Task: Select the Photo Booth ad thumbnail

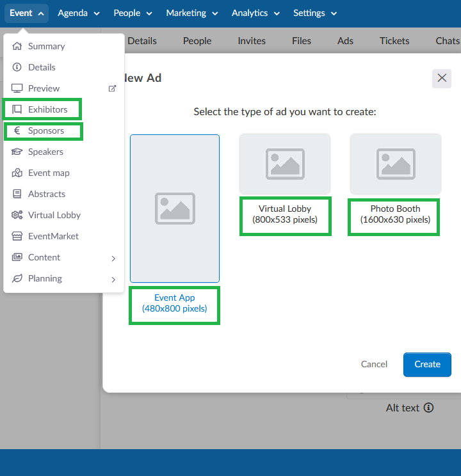Action: (x=395, y=164)
